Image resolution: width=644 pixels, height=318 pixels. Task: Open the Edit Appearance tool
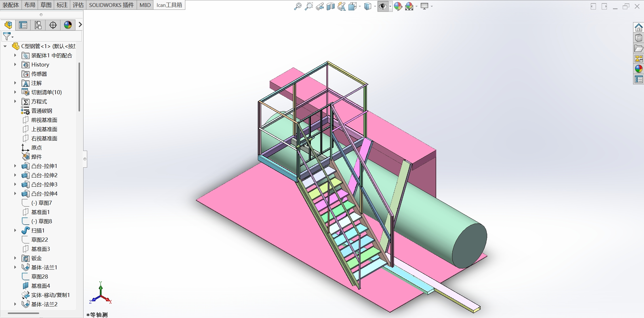pos(398,6)
